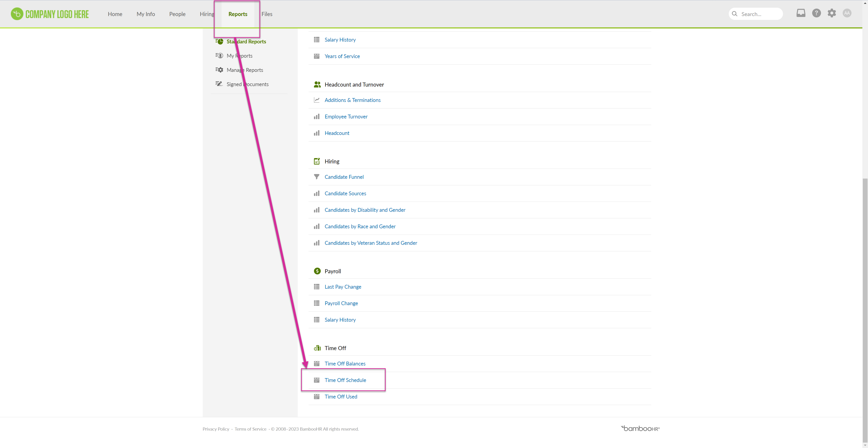Click the Signed Documents pen icon
868x448 pixels.
[x=219, y=84]
